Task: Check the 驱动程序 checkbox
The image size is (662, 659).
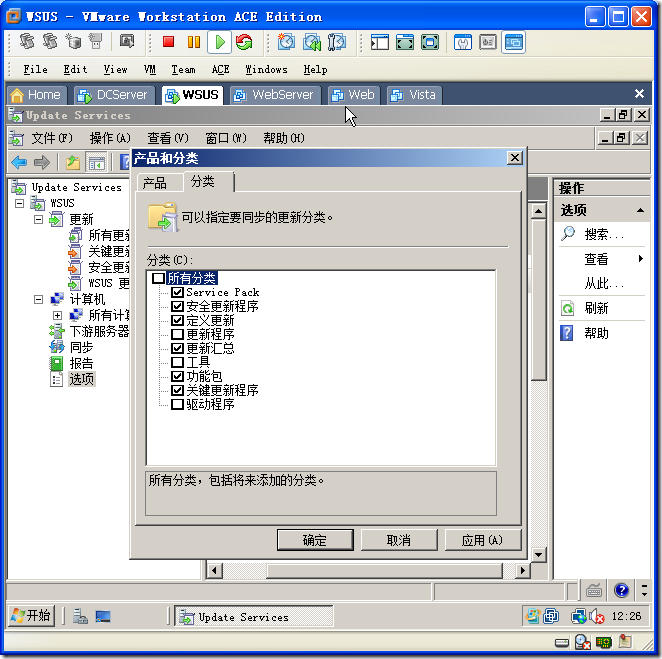Action: (177, 404)
